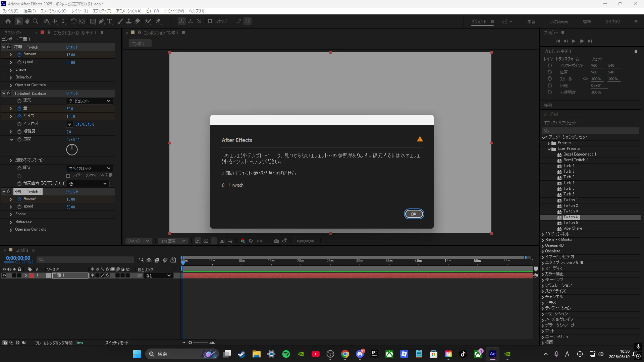
Task: Expand the Behaviour property group
Action: click(x=11, y=77)
